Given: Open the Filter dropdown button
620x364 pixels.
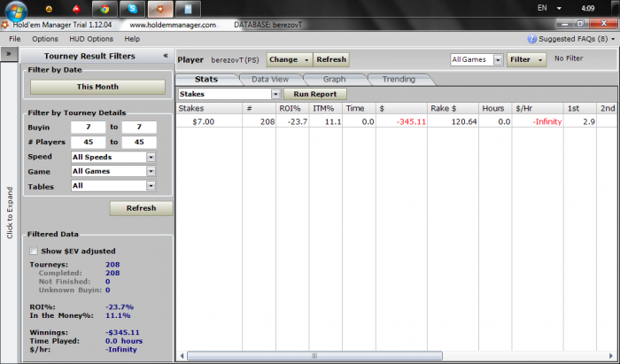Looking at the screenshot, I should (x=526, y=59).
